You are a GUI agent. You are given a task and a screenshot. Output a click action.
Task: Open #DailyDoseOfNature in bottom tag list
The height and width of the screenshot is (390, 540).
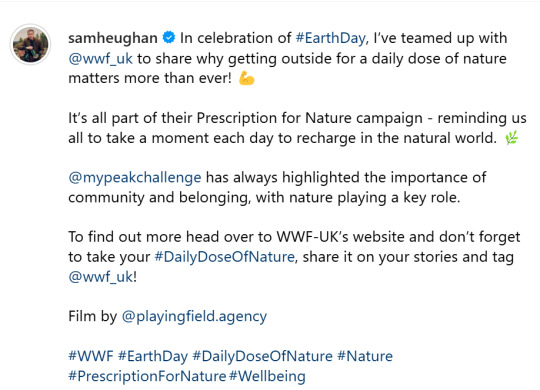(x=262, y=356)
